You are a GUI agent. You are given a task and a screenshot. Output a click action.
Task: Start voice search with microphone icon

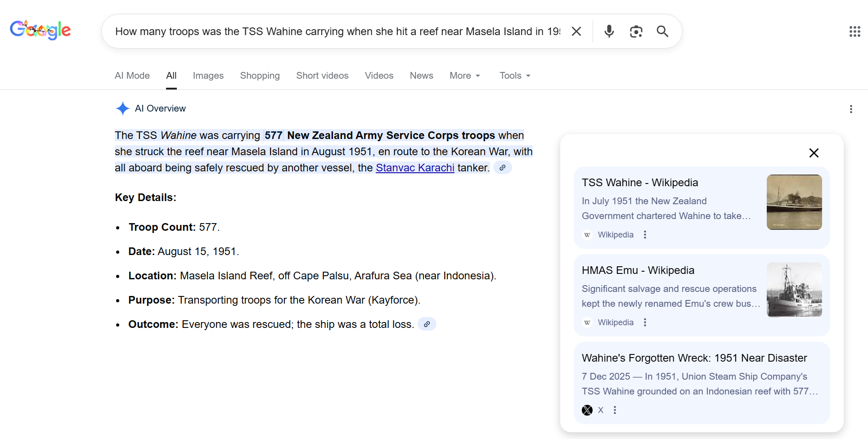(609, 31)
